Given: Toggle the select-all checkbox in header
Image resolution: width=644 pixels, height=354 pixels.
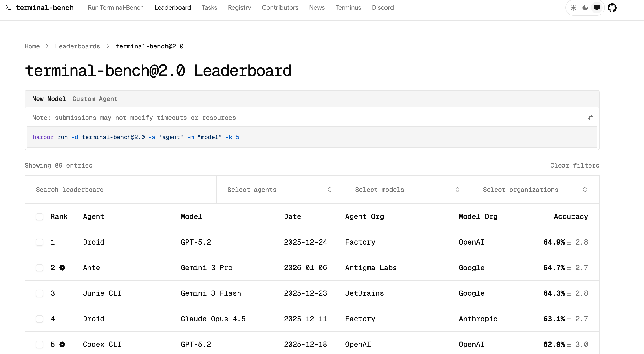Looking at the screenshot, I should pos(40,216).
